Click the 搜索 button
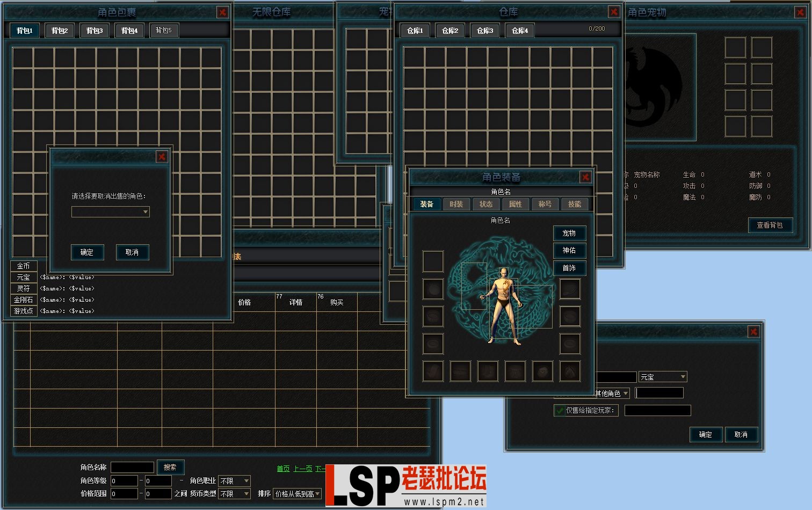This screenshot has width=812, height=510. pyautogui.click(x=170, y=467)
